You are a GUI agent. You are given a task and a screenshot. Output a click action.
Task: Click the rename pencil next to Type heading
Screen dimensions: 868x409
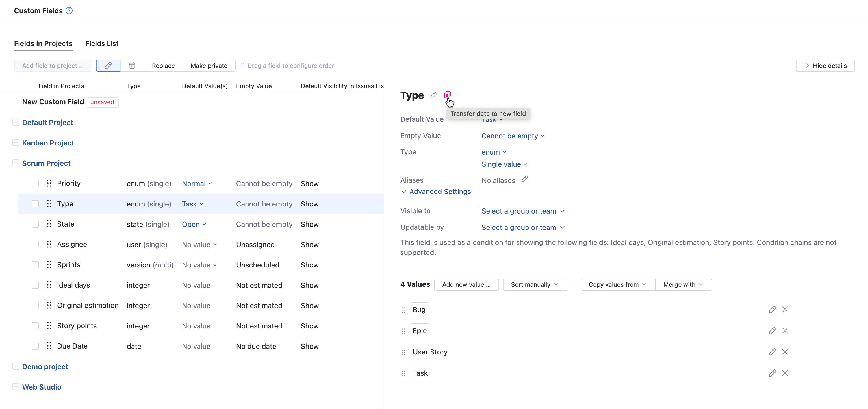tap(434, 95)
